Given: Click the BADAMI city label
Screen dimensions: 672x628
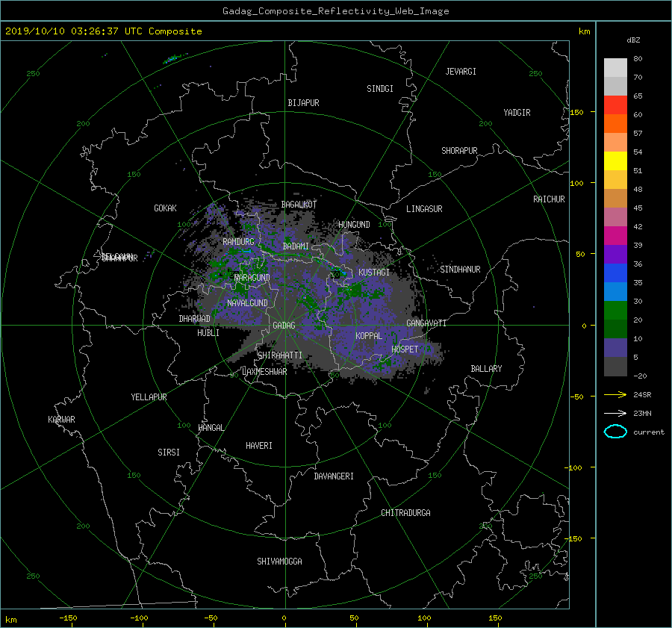Looking at the screenshot, I should click(x=296, y=246).
